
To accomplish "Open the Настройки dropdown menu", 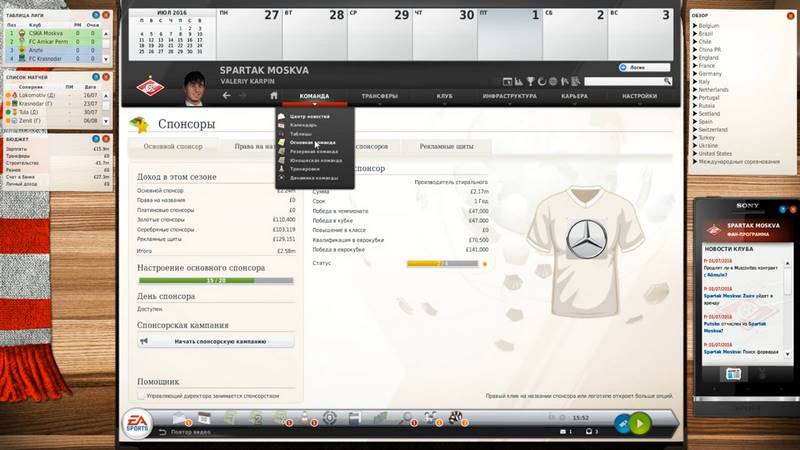I will pos(640,96).
